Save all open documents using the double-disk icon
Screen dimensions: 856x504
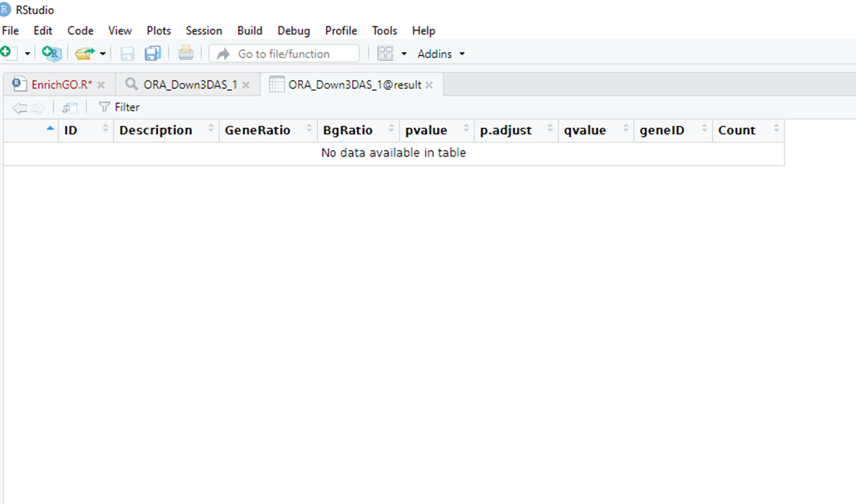(x=152, y=53)
